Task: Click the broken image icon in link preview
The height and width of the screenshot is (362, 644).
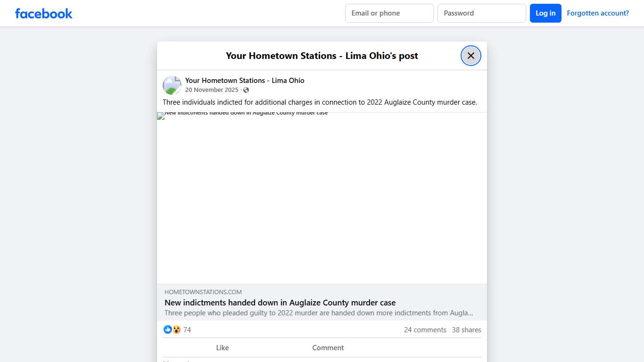Action: point(161,116)
